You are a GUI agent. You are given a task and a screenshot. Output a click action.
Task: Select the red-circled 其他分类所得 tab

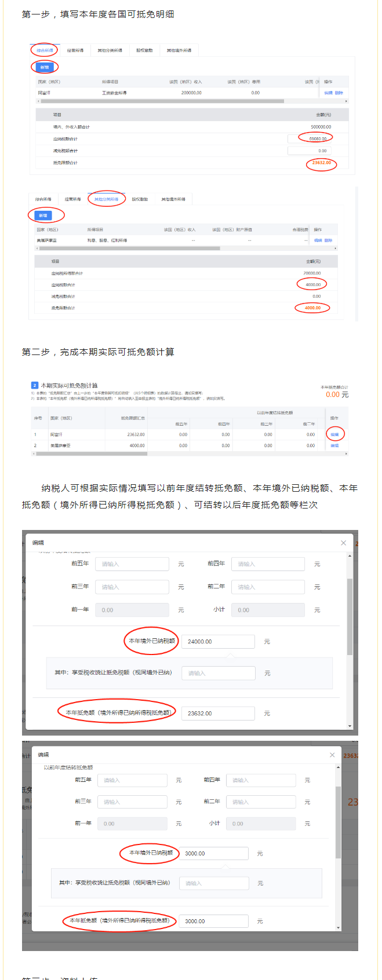pos(106,199)
